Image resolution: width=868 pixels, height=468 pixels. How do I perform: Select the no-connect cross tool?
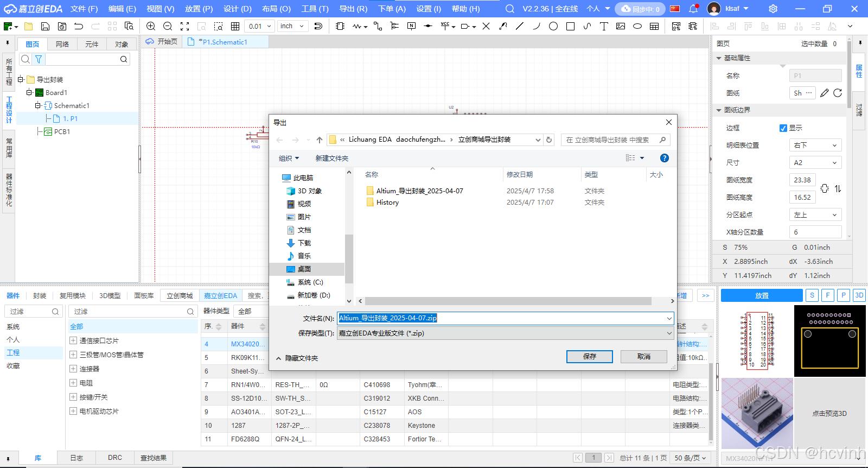tap(486, 26)
